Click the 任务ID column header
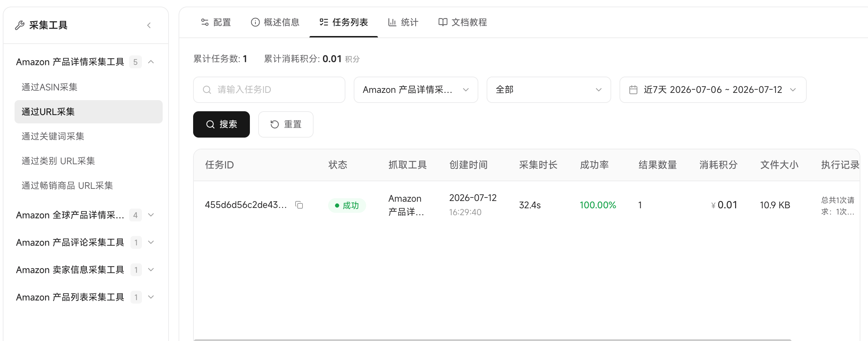The height and width of the screenshot is (341, 868). (219, 165)
